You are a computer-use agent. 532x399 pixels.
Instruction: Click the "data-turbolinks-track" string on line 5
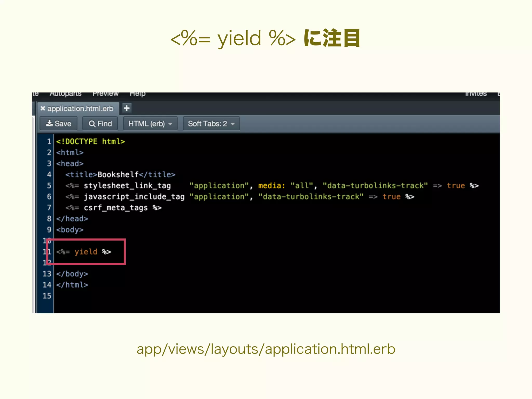(x=375, y=186)
